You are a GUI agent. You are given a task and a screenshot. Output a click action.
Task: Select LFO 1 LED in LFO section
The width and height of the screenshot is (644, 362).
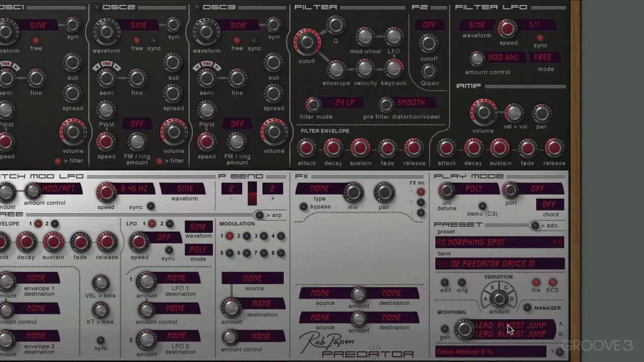tap(152, 224)
